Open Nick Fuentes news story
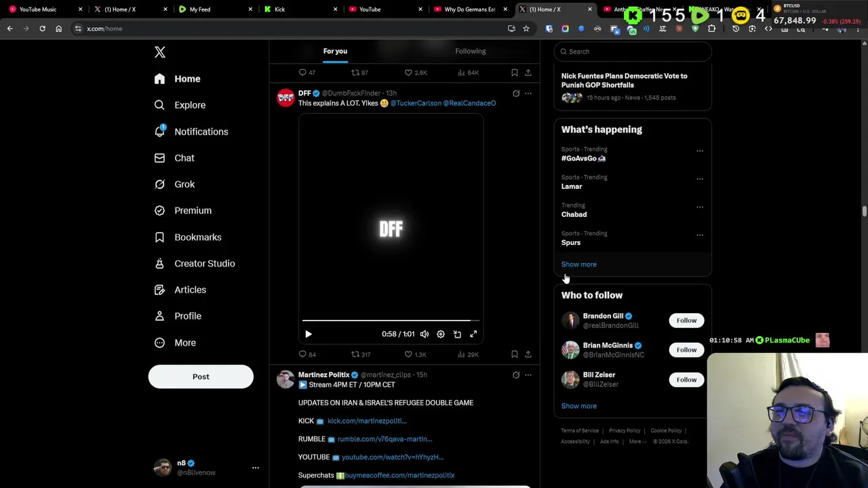The height and width of the screenshot is (488, 868). (x=633, y=87)
